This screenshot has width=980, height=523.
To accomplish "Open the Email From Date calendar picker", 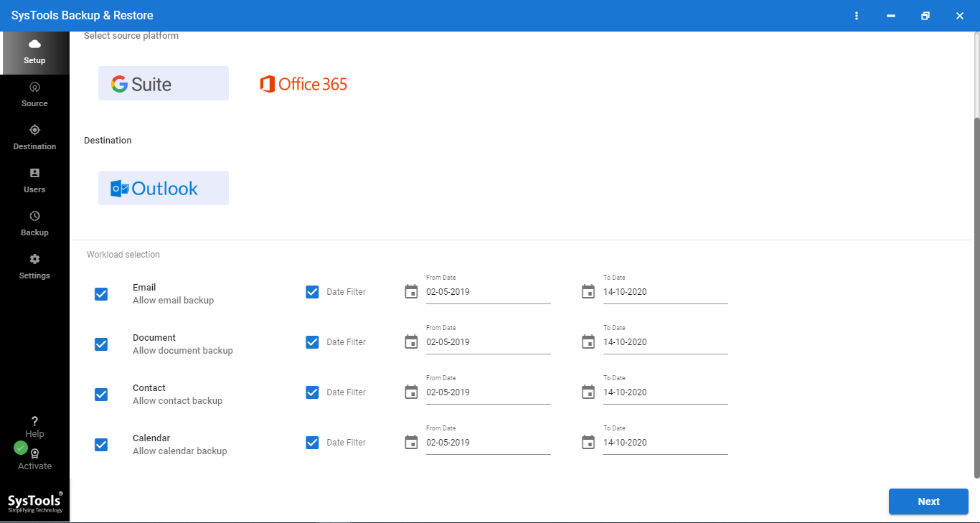I will coord(411,291).
